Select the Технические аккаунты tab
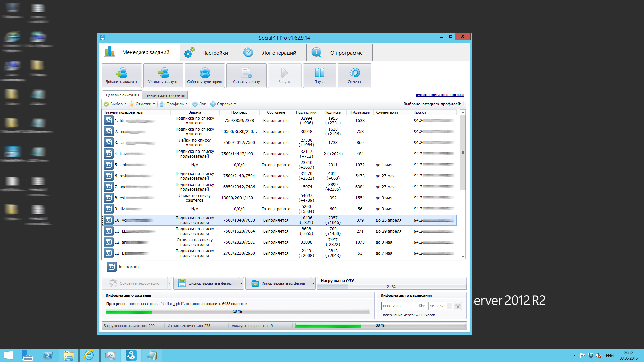 coord(165,95)
